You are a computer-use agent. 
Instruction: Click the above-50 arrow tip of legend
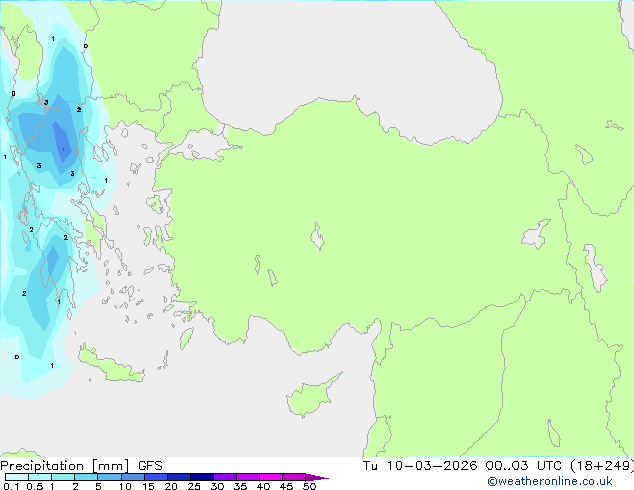pos(317,477)
